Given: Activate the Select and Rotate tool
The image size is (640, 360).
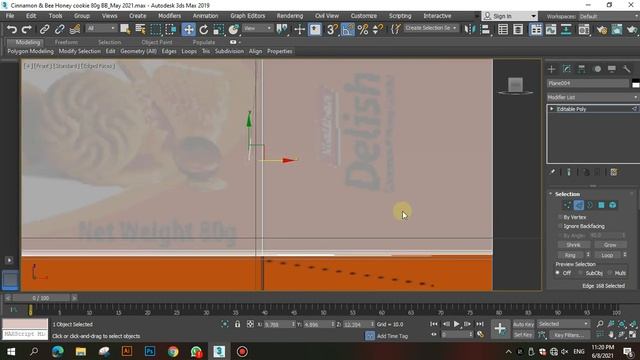Looking at the screenshot, I should [x=203, y=29].
